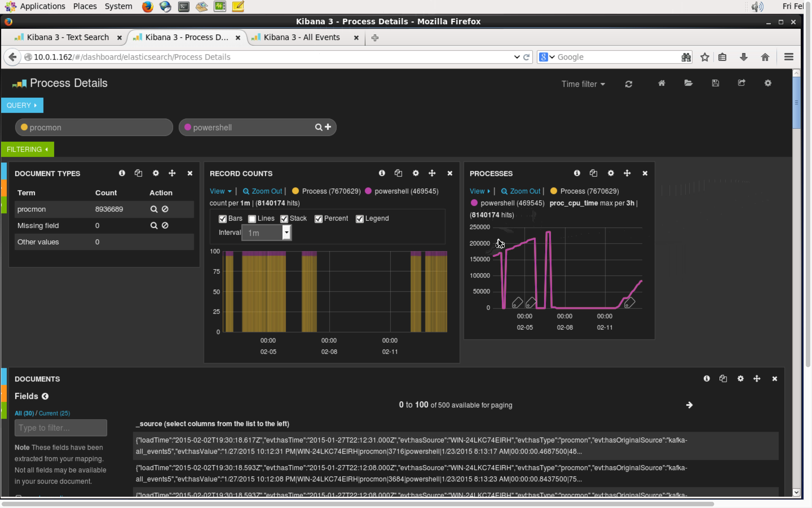Collapse View options in Record Counts

pos(220,191)
